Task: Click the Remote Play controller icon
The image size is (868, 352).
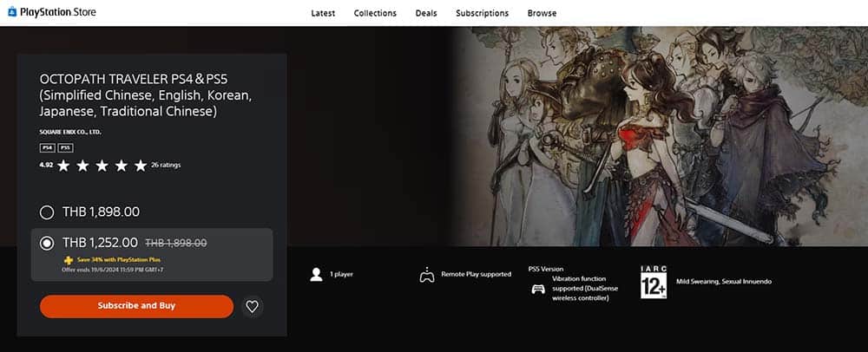Action: [x=426, y=275]
